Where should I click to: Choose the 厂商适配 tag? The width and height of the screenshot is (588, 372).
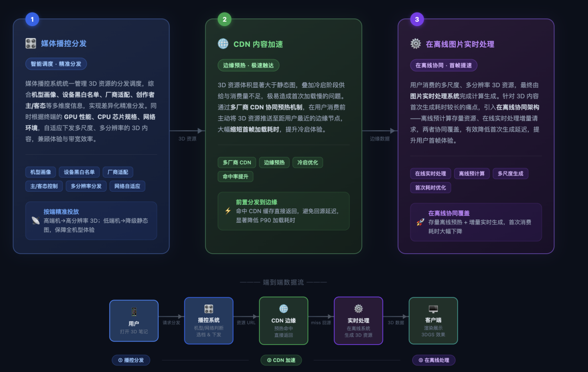[118, 172]
